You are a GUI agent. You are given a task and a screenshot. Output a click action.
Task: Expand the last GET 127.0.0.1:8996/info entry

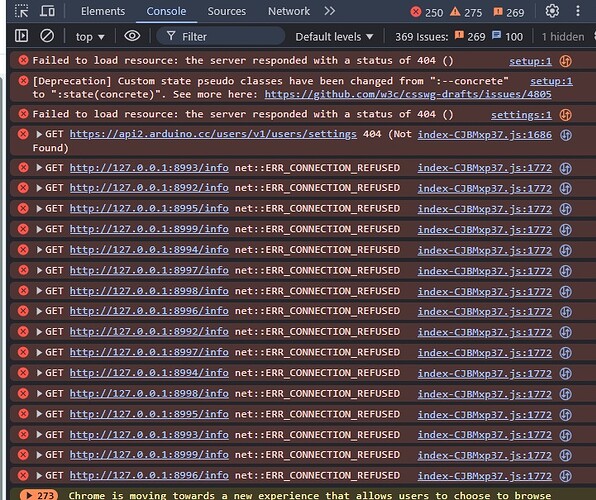coord(39,476)
